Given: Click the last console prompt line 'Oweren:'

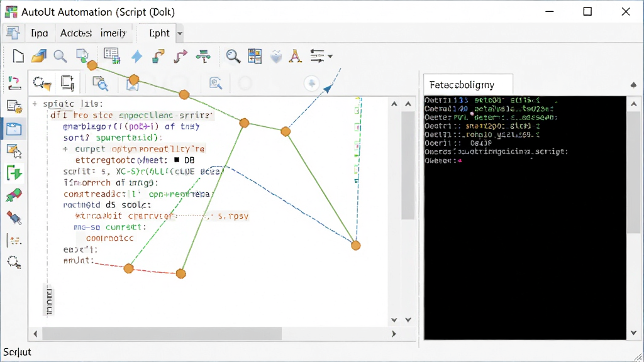Looking at the screenshot, I should (x=443, y=160).
